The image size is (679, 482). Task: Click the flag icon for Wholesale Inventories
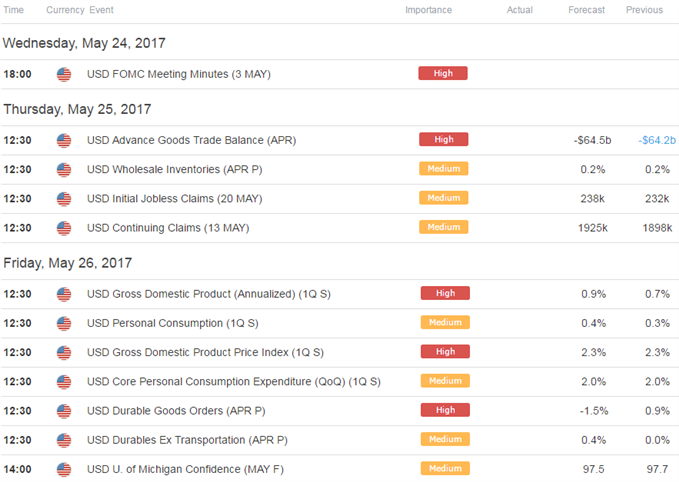(64, 170)
